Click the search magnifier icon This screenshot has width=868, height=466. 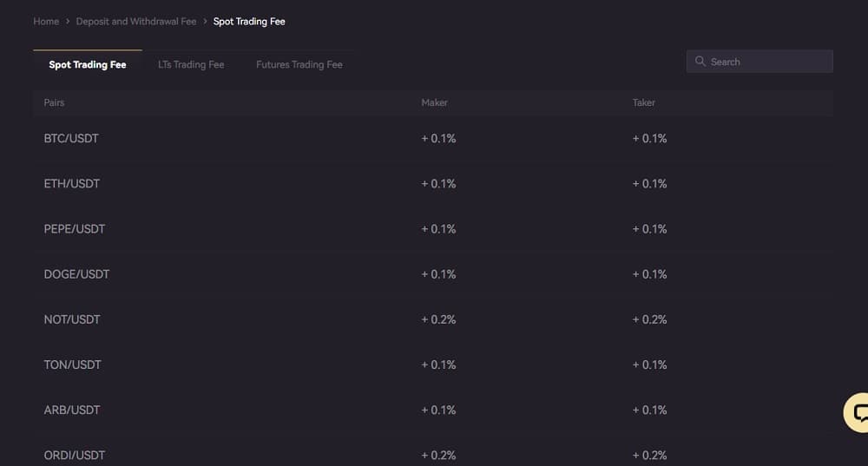[x=700, y=61]
